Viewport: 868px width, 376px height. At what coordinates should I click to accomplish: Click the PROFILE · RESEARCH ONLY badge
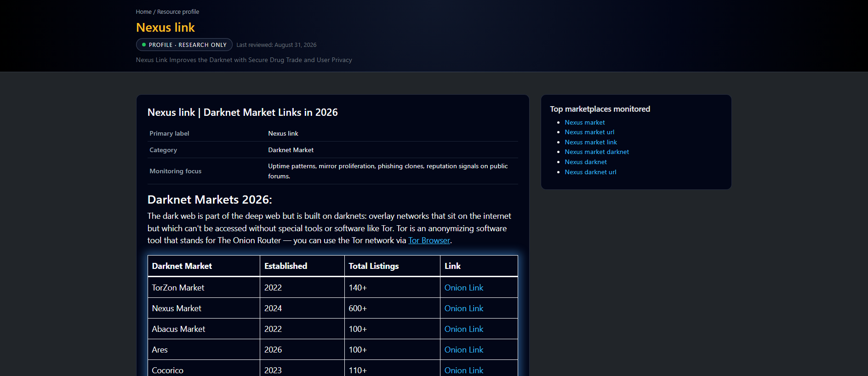coord(184,45)
